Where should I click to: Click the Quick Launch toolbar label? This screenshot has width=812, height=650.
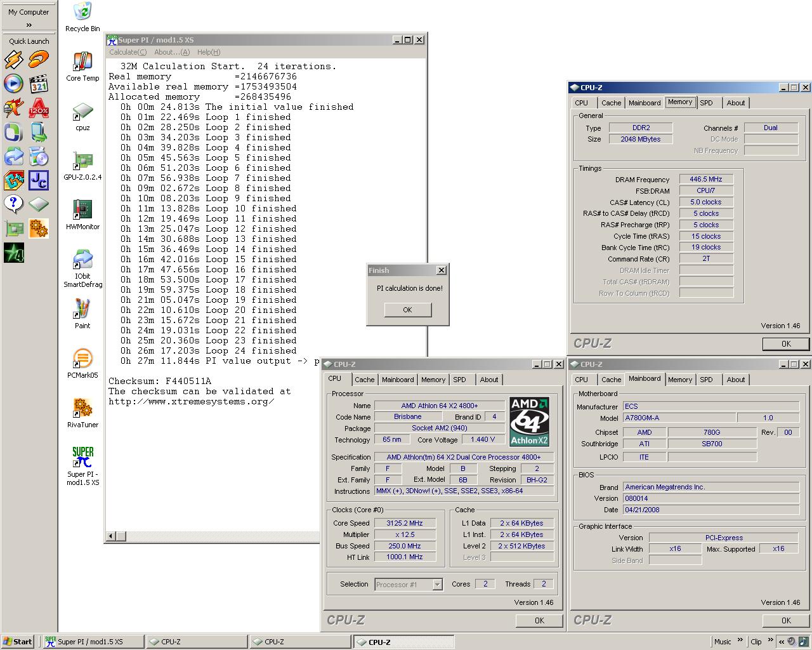coord(29,41)
